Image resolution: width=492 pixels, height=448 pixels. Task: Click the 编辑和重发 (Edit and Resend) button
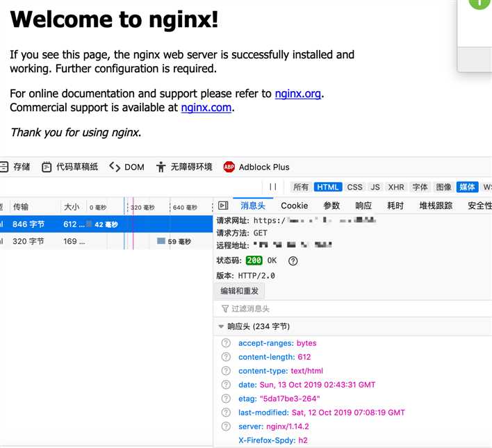click(240, 291)
